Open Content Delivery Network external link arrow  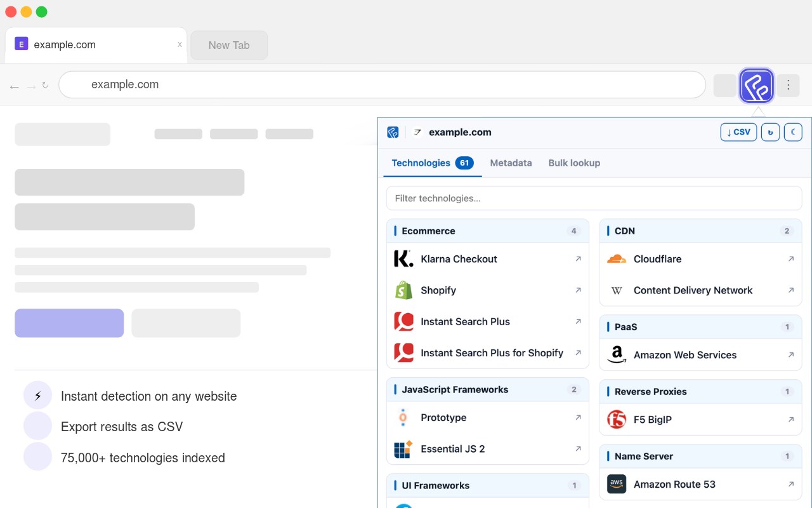[791, 290]
